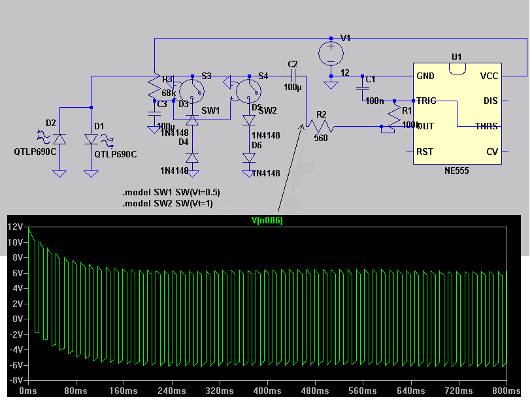
Task: Select resistor R3 zigzag symbol
Action: tap(154, 86)
